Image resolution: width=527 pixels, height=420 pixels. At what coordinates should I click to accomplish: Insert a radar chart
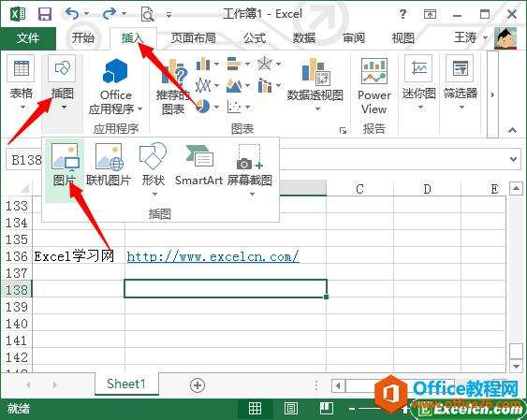(x=265, y=64)
